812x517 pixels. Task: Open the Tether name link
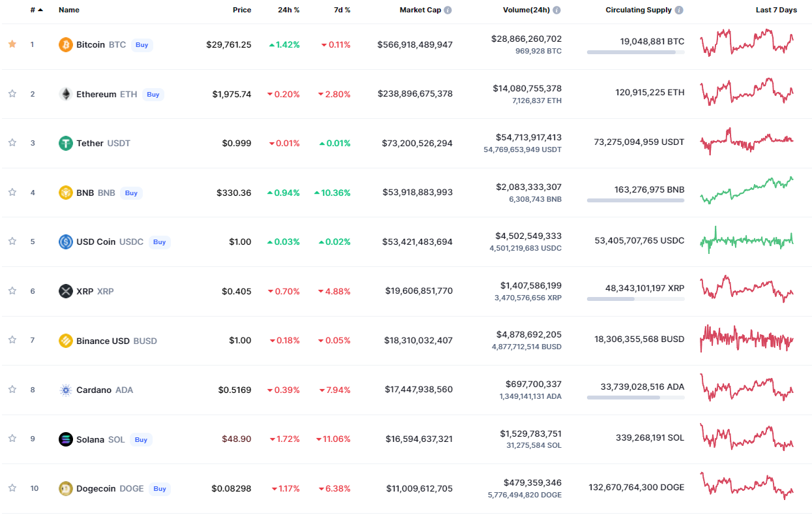click(90, 143)
